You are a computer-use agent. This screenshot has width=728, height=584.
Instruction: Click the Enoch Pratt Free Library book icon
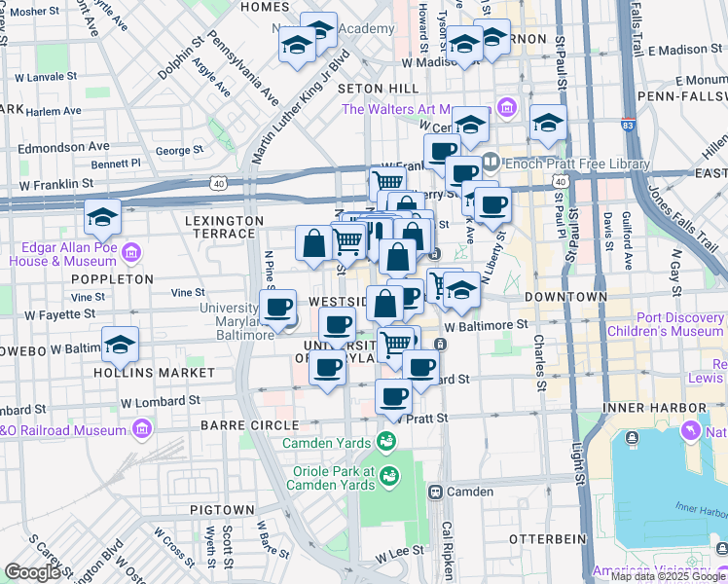tap(491, 162)
